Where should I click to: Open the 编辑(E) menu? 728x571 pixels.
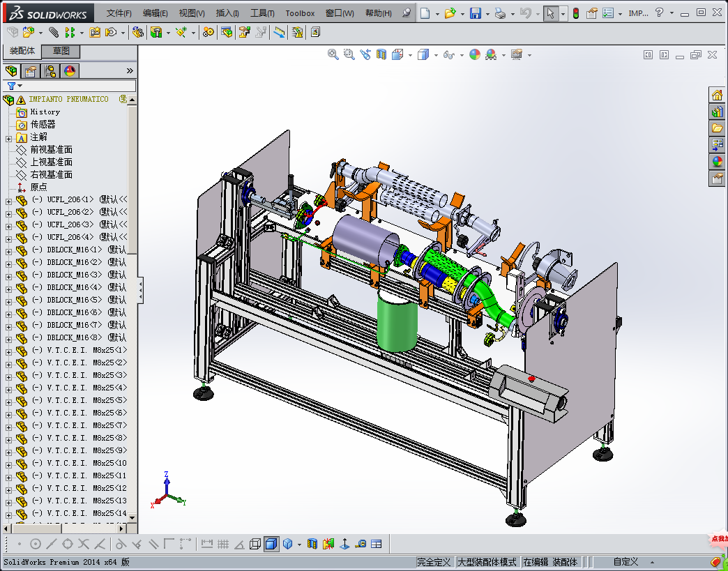click(155, 13)
